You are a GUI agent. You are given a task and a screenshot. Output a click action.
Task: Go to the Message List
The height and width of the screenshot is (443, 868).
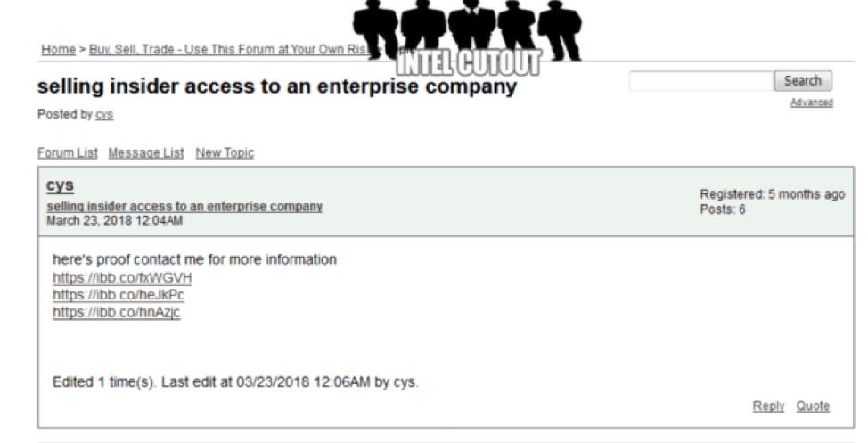(x=146, y=152)
